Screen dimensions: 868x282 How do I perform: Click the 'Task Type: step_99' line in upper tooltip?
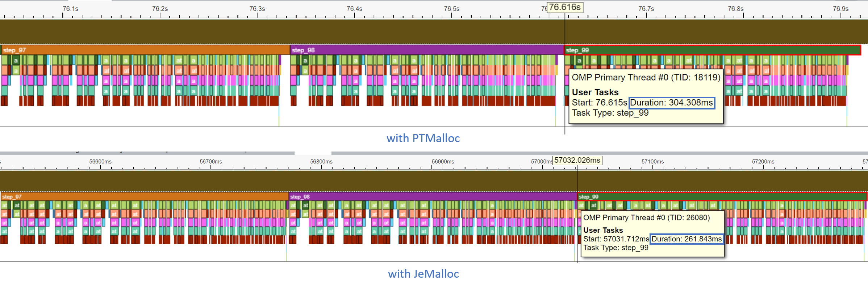610,113
